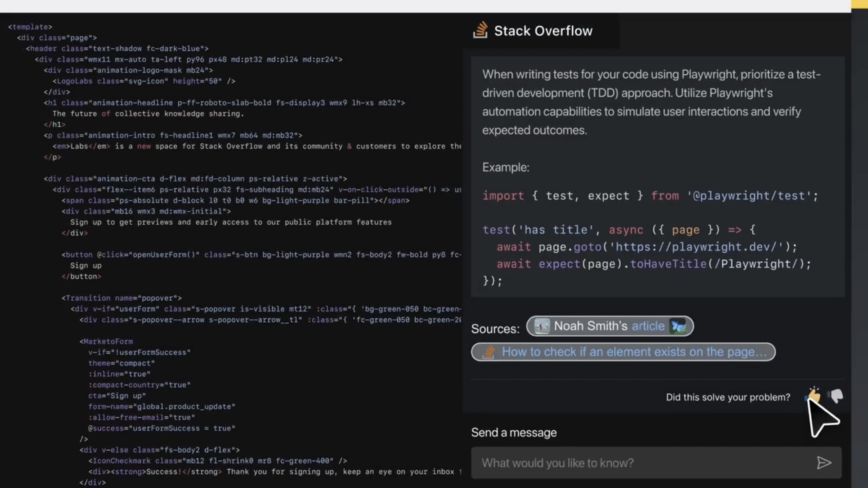868x488 pixels.
Task: Click the div class="mb16 wmx3 md:wmx-initial" line
Action: point(146,211)
